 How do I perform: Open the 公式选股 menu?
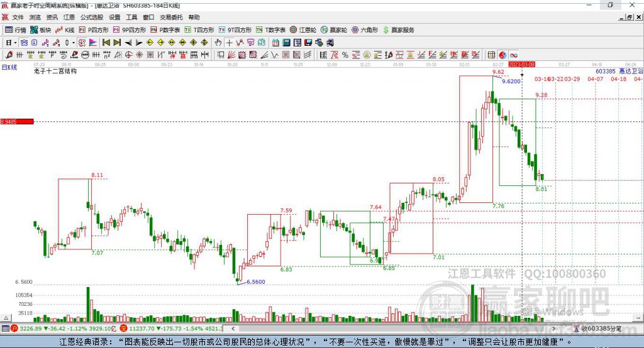(92, 17)
